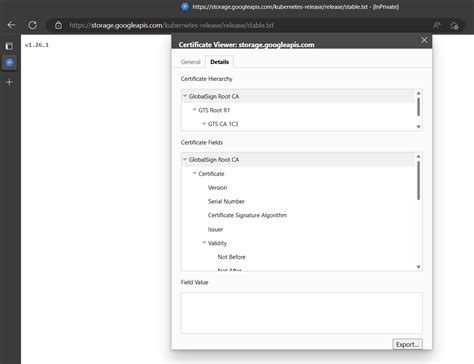View site information via the lock icon

point(58,25)
